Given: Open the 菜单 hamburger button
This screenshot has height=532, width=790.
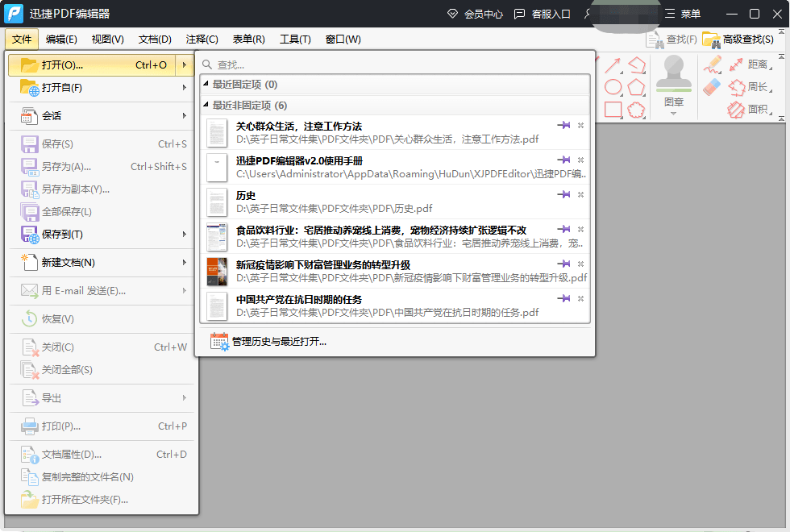Looking at the screenshot, I should click(x=682, y=15).
